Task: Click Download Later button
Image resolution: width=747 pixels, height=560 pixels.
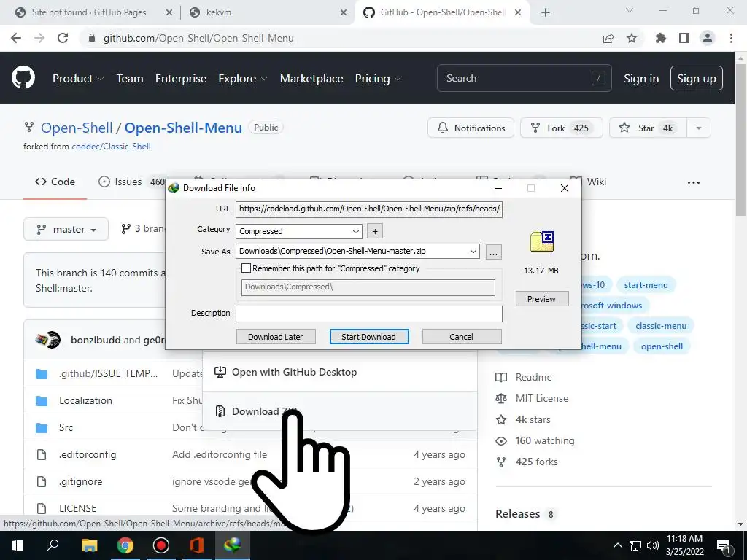Action: 275,337
